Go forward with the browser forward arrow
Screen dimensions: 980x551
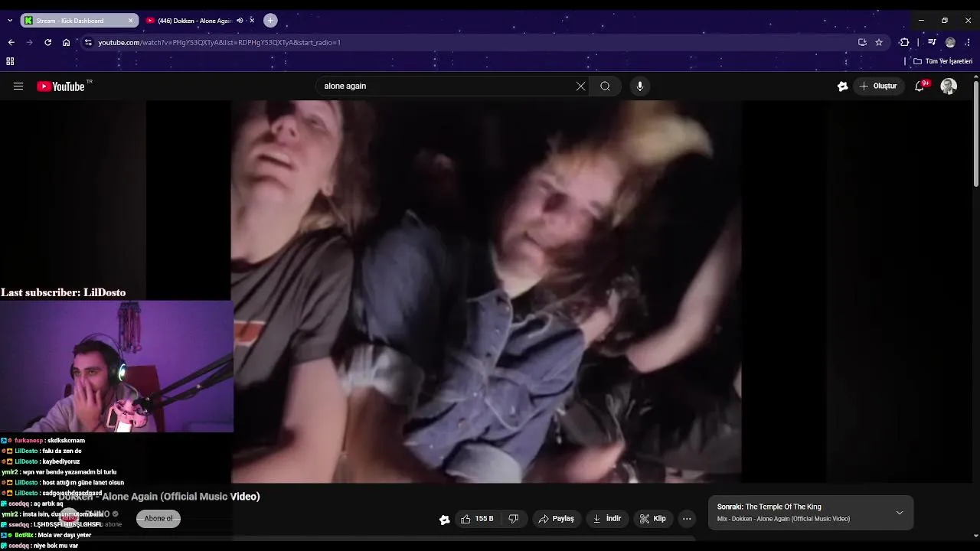[30, 42]
